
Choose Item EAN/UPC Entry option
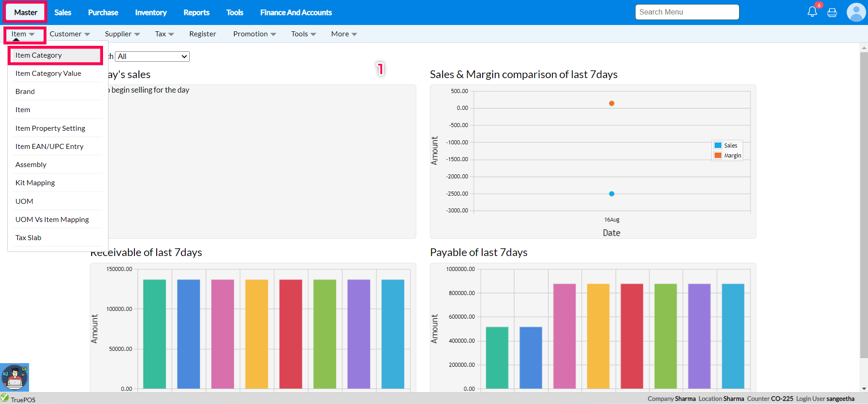(x=49, y=147)
